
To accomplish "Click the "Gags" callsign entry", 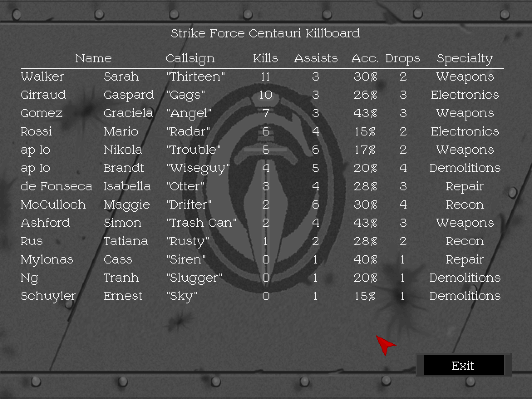I will click(x=185, y=95).
